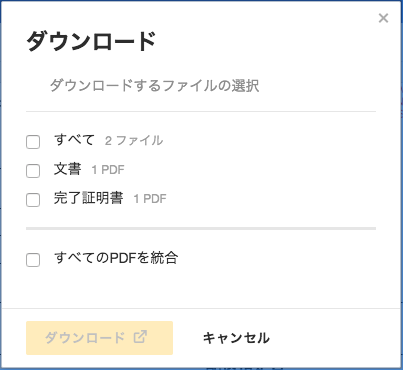Click the 2 ファイル count text
The width and height of the screenshot is (403, 370).
(x=134, y=141)
